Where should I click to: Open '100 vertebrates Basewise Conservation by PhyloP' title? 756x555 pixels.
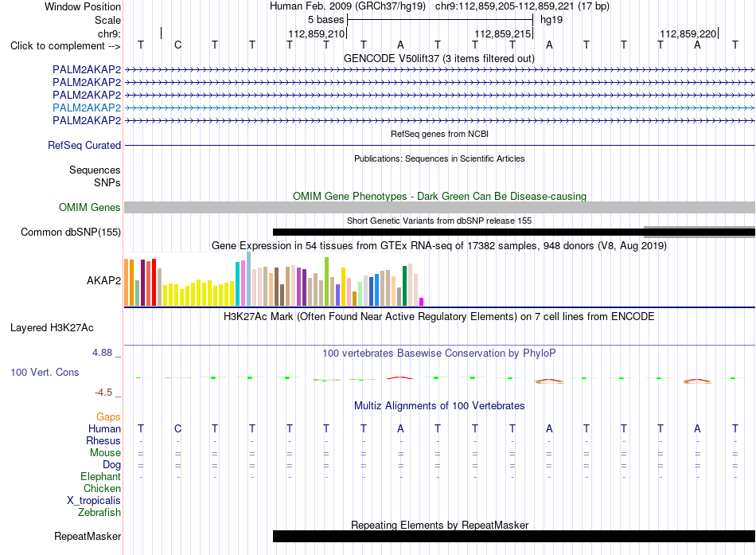point(439,354)
